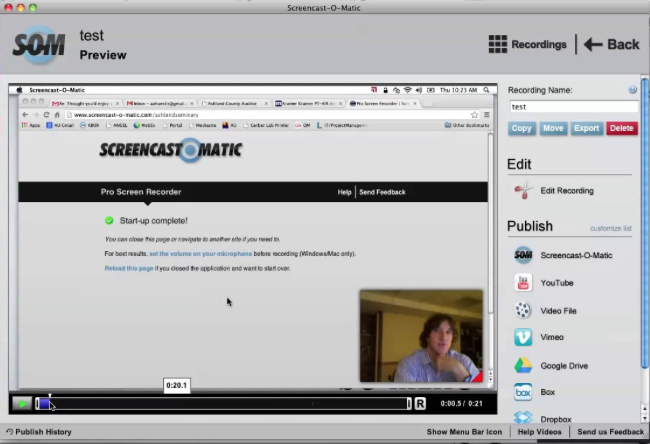Image resolution: width=650 pixels, height=444 pixels.
Task: Click the Dropbox label in Publish list
Action: tap(555, 419)
